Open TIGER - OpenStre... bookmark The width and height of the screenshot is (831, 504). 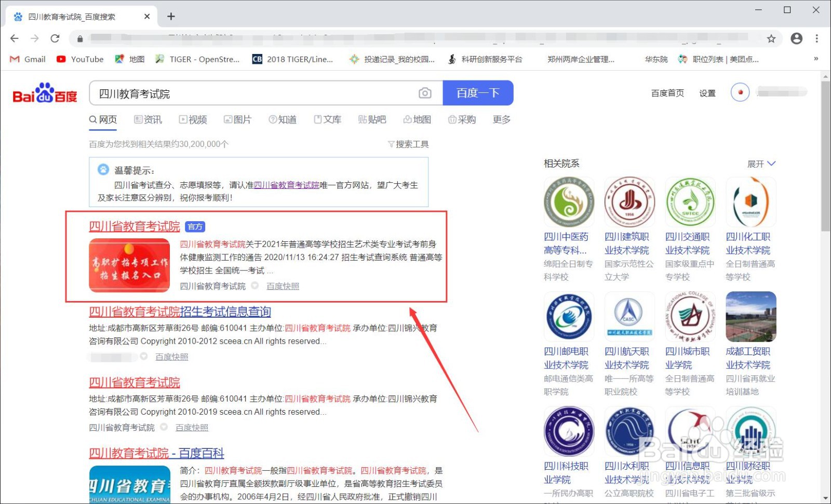point(197,59)
